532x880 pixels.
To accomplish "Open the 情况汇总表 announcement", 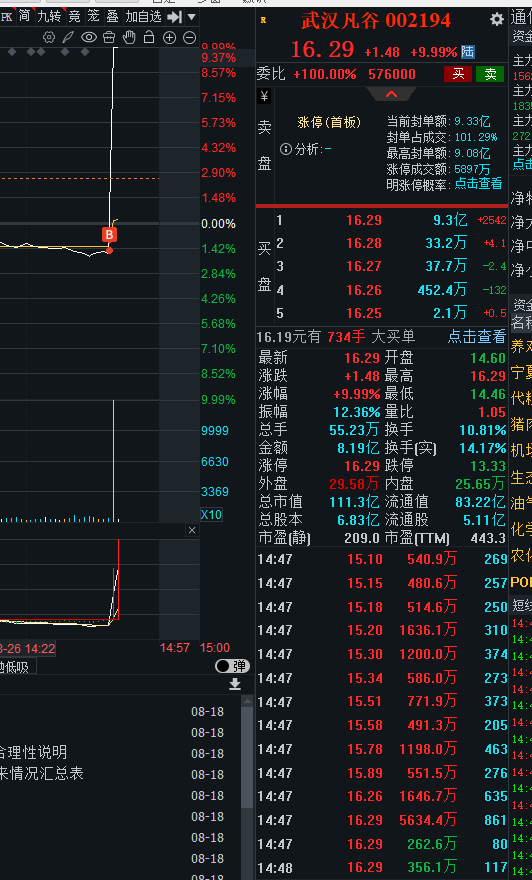I will (x=42, y=773).
